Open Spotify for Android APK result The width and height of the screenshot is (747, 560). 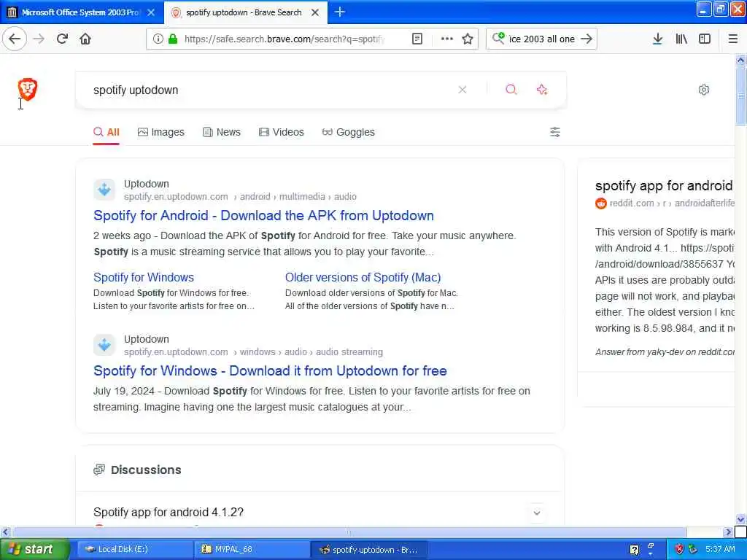click(x=263, y=215)
